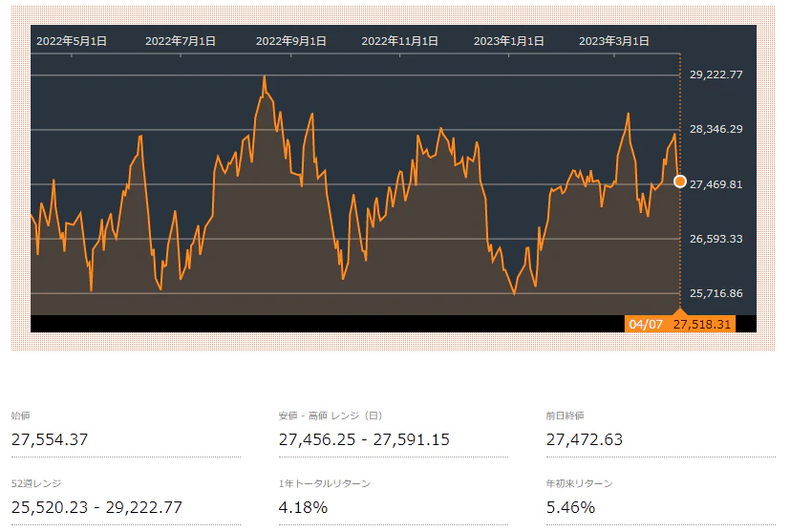Select the 2023年3月1日 date axis label
Screen dimensions: 790x532
[614, 41]
